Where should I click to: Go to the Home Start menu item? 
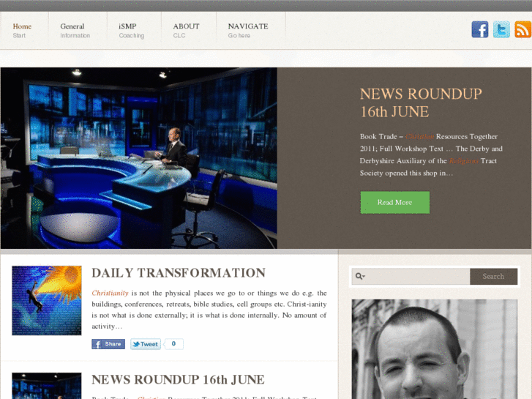pos(22,31)
